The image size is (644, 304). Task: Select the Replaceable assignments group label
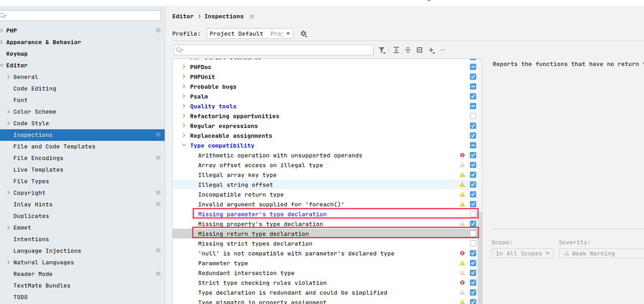(x=231, y=136)
